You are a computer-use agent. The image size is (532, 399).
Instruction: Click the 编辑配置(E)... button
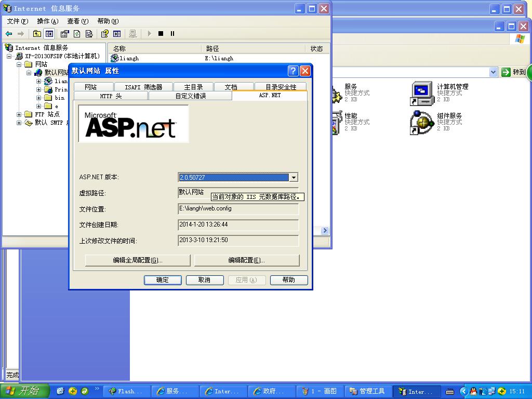click(x=247, y=260)
